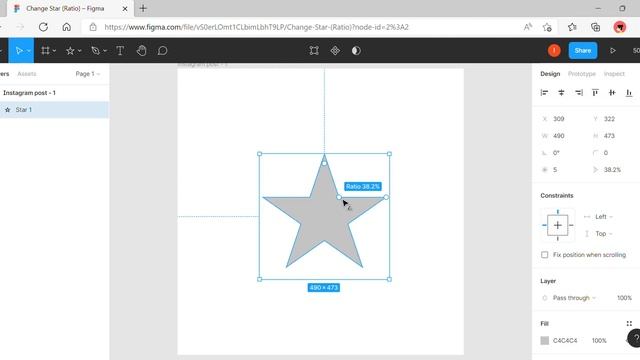Select the Text tool
Image resolution: width=640 pixels, height=360 pixels.
pos(120,51)
